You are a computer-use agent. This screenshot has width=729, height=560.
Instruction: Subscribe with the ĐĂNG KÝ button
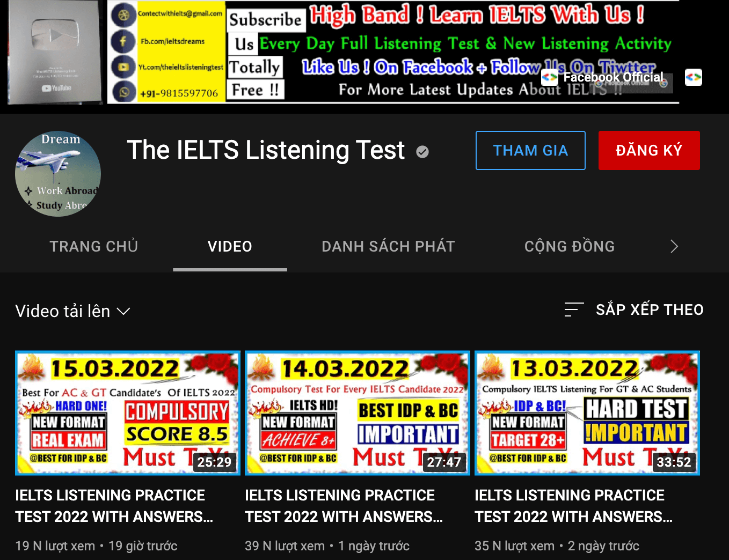[x=648, y=151]
